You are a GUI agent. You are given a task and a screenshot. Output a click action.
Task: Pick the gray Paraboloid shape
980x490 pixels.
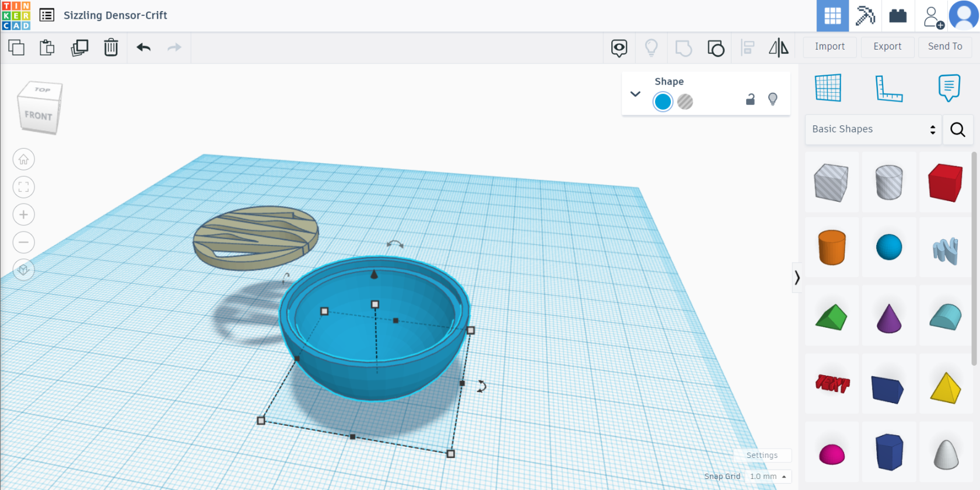[x=946, y=454]
